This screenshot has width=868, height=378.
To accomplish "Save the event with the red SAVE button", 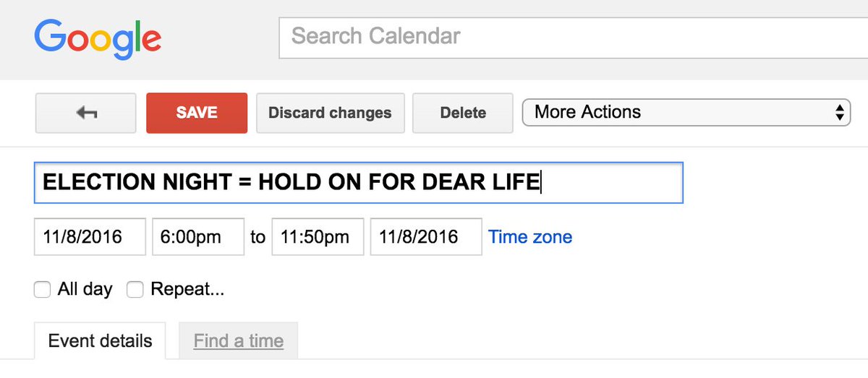I will tap(197, 113).
